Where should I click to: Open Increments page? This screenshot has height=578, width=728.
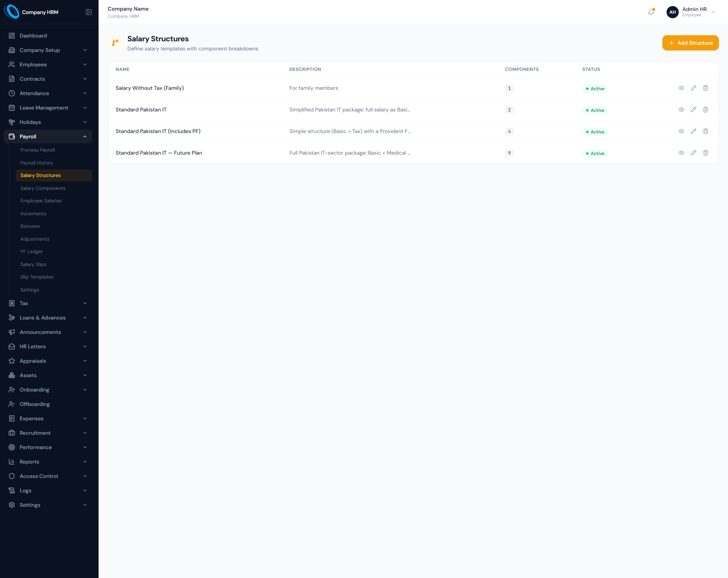(x=54, y=214)
